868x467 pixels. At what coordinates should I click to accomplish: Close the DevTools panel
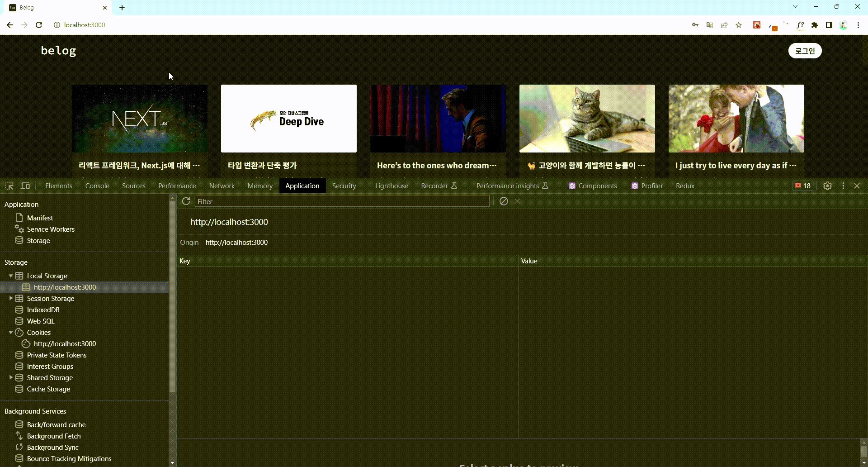(x=857, y=186)
